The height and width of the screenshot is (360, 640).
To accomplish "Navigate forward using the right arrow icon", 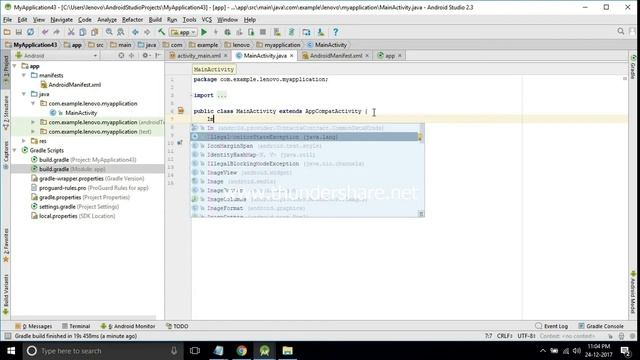I will (147, 32).
